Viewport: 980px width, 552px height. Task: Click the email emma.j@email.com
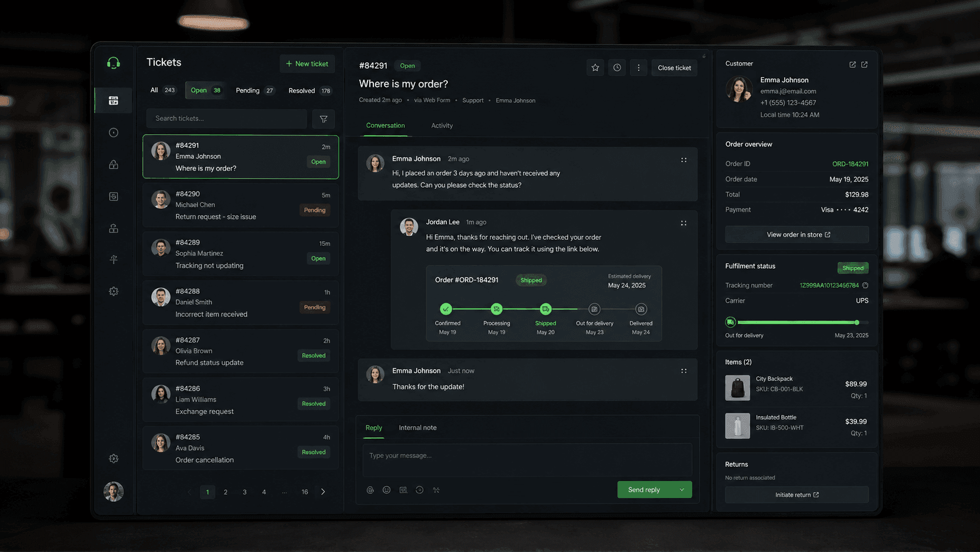coord(788,92)
